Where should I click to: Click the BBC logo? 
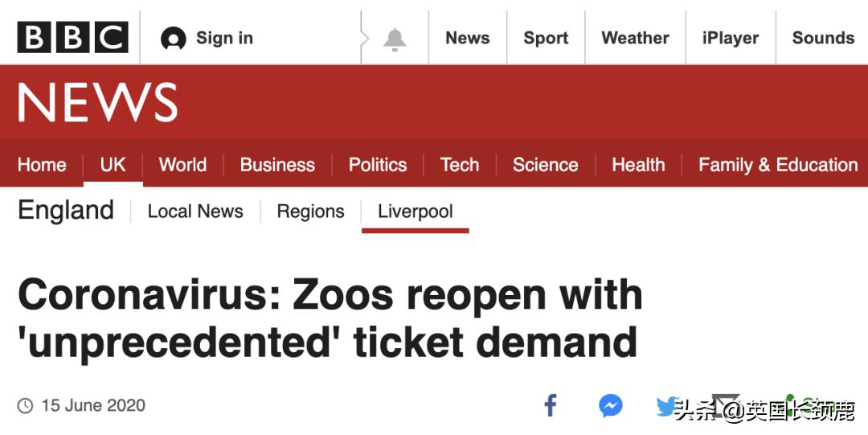pos(72,38)
